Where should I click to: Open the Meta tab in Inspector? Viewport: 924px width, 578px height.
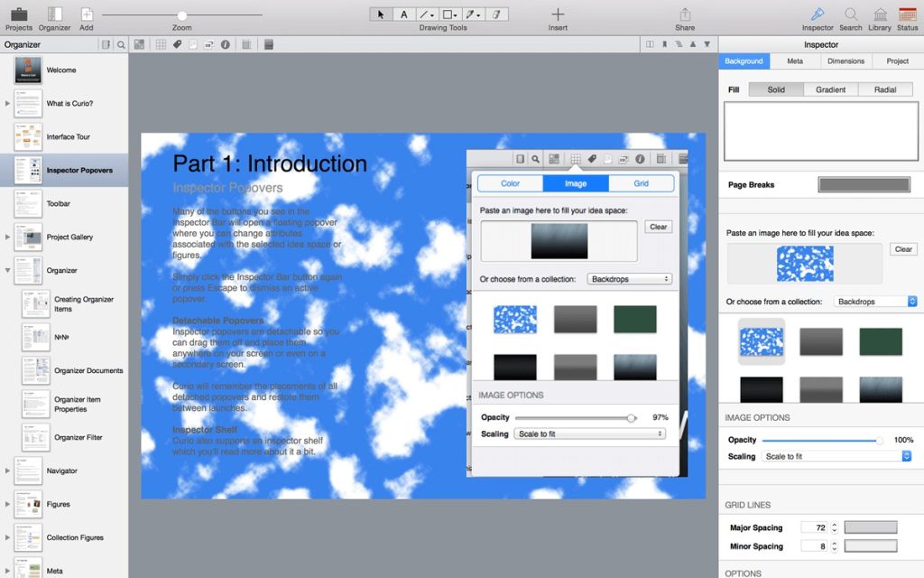point(795,61)
